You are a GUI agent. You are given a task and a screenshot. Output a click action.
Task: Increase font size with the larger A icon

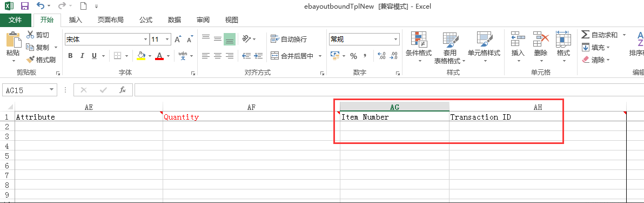point(178,40)
